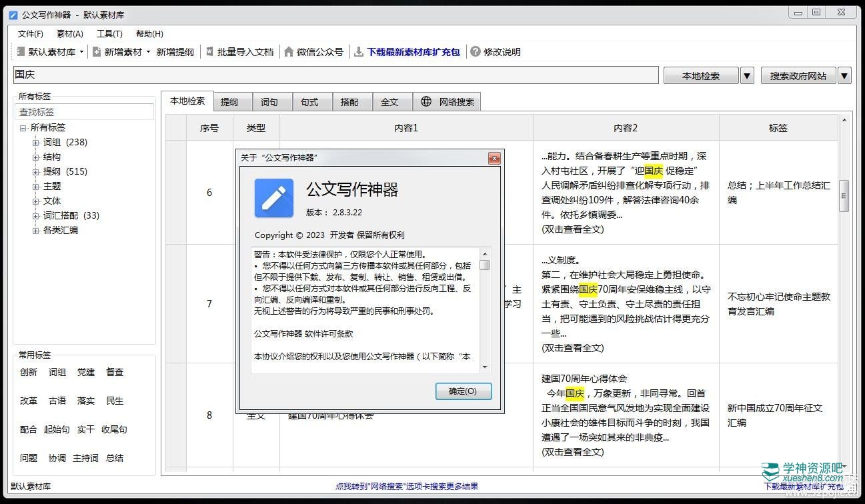This screenshot has height=504, width=865.
Task: Open 修改说明 help icon
Action: (x=475, y=52)
